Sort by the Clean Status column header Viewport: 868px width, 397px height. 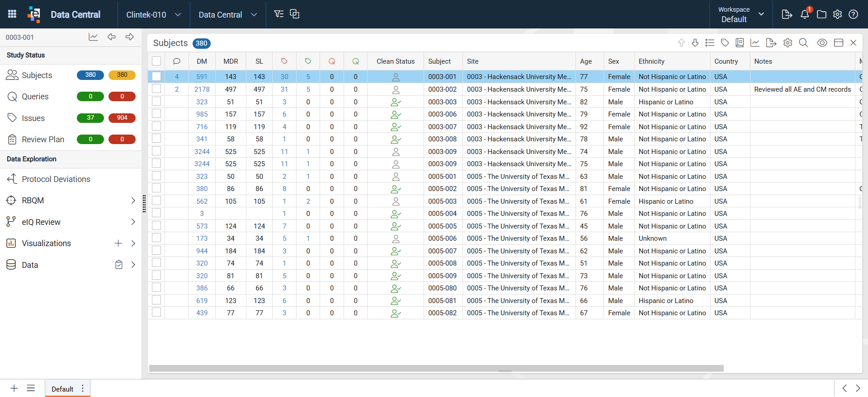pyautogui.click(x=396, y=61)
